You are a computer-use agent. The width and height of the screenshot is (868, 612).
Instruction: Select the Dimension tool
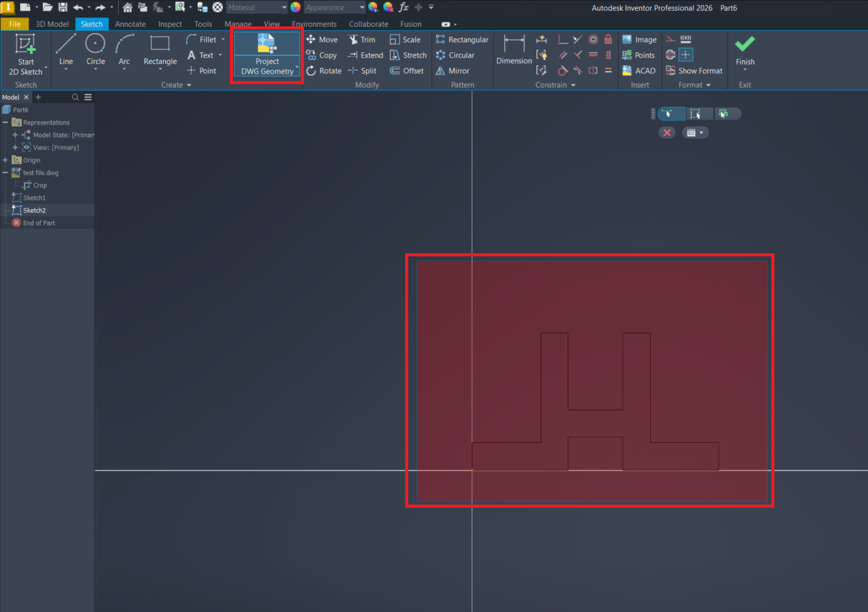pyautogui.click(x=514, y=50)
